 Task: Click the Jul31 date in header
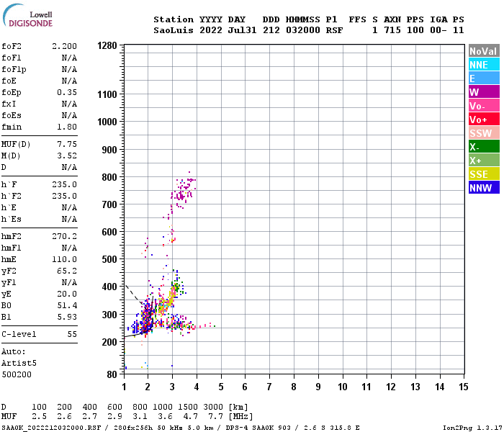242,30
